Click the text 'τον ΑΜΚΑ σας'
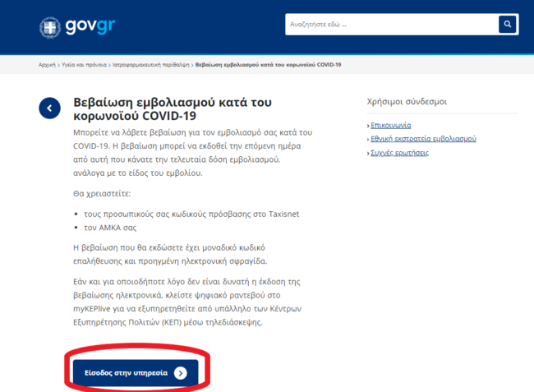This screenshot has height=392, width=534. (110, 228)
